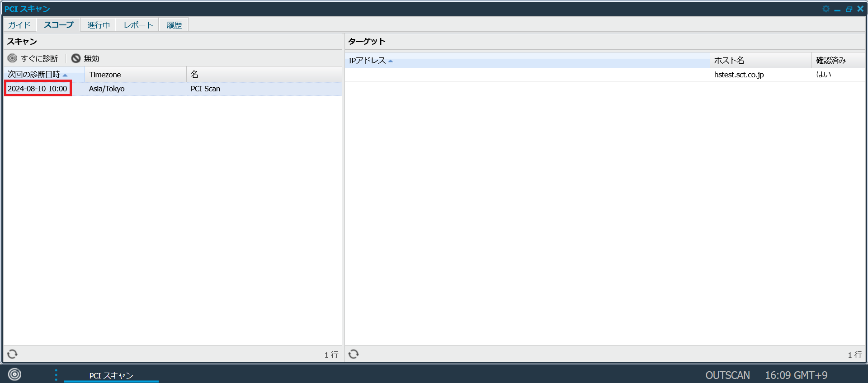Select the 2024-08-10 10:00 scan date cell
Image resolution: width=868 pixels, height=383 pixels.
[x=38, y=89]
